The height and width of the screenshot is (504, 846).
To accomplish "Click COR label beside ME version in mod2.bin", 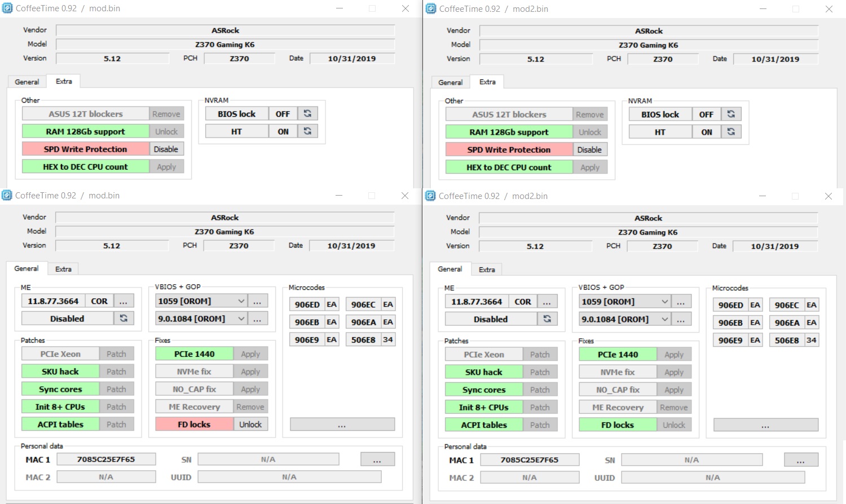I will (x=523, y=302).
